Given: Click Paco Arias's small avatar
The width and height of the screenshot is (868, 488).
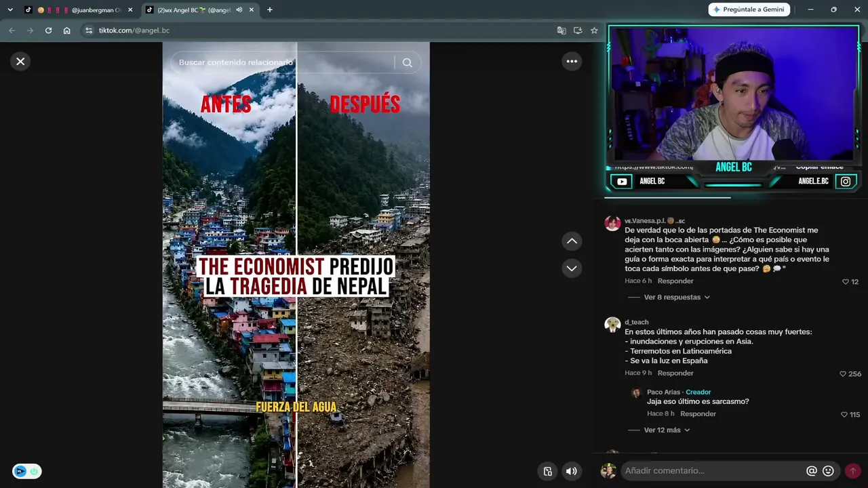Looking at the screenshot, I should pos(636,393).
